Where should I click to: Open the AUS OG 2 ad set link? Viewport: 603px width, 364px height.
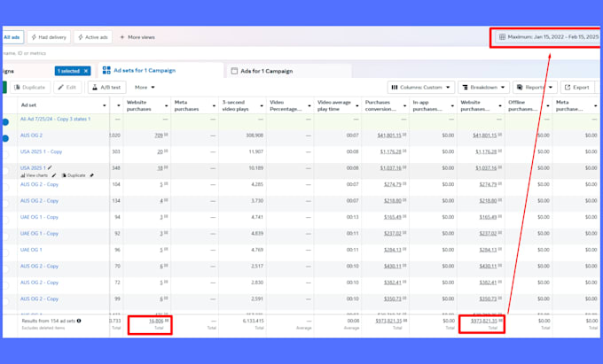point(32,136)
